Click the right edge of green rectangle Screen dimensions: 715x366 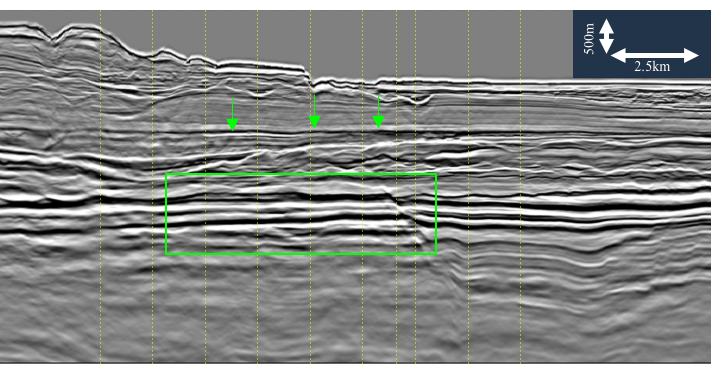(436, 214)
